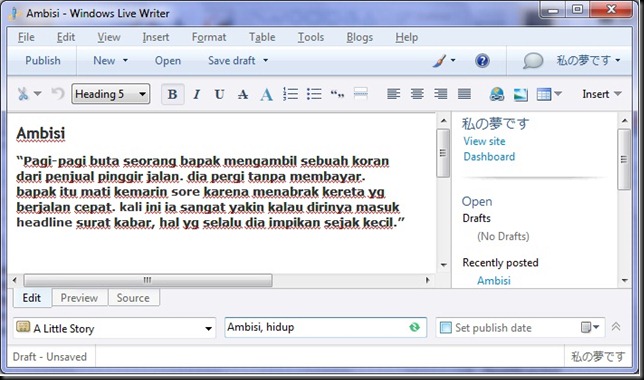Click the Ambisi, hidup tags field
644x380 pixels.
tap(325, 327)
